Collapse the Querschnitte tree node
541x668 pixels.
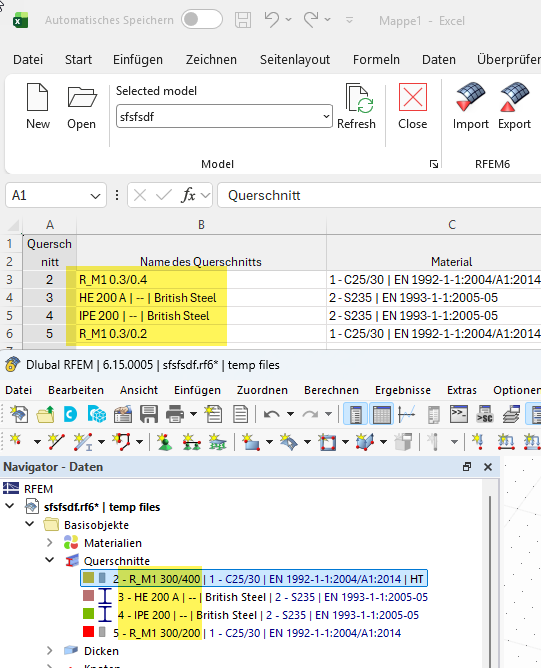(49, 560)
